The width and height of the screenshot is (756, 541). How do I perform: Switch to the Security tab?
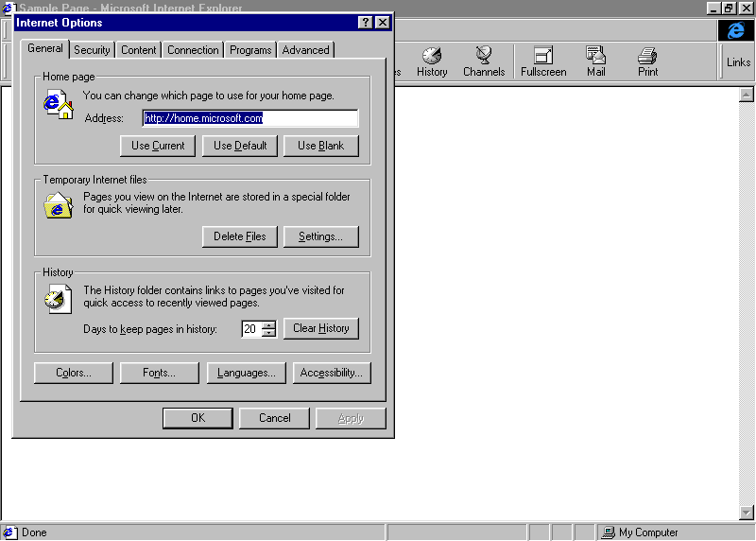point(92,50)
